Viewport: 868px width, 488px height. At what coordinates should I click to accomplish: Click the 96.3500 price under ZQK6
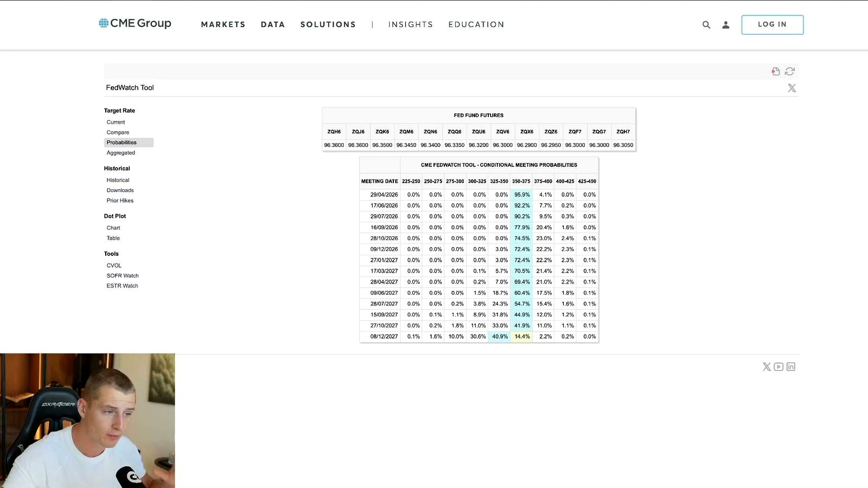click(382, 145)
